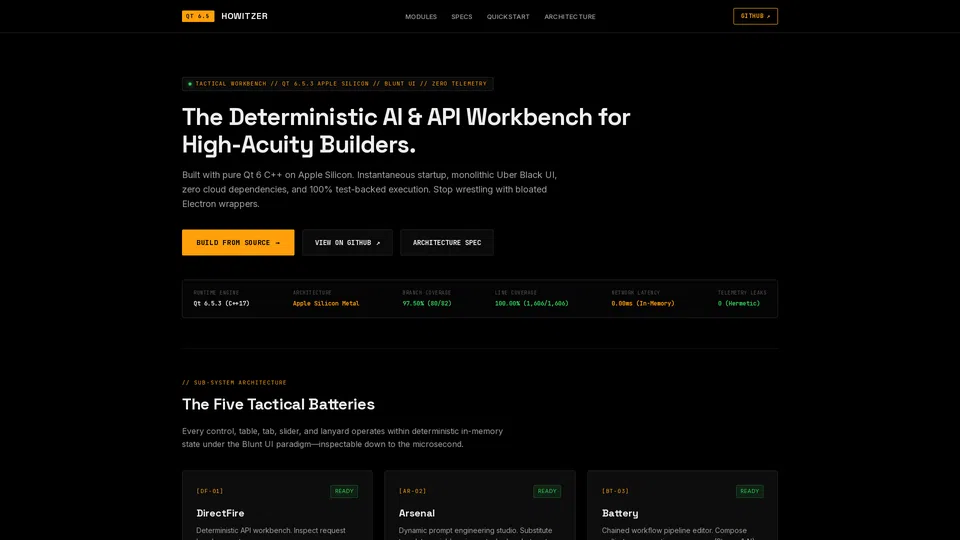The width and height of the screenshot is (960, 540).
Task: Go to the Modules nav item
Action: [x=421, y=17]
